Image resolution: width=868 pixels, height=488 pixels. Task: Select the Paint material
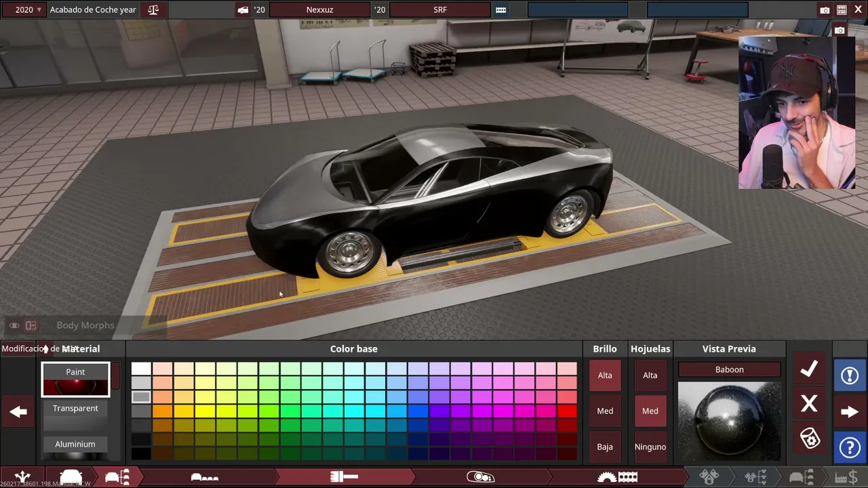pos(75,380)
